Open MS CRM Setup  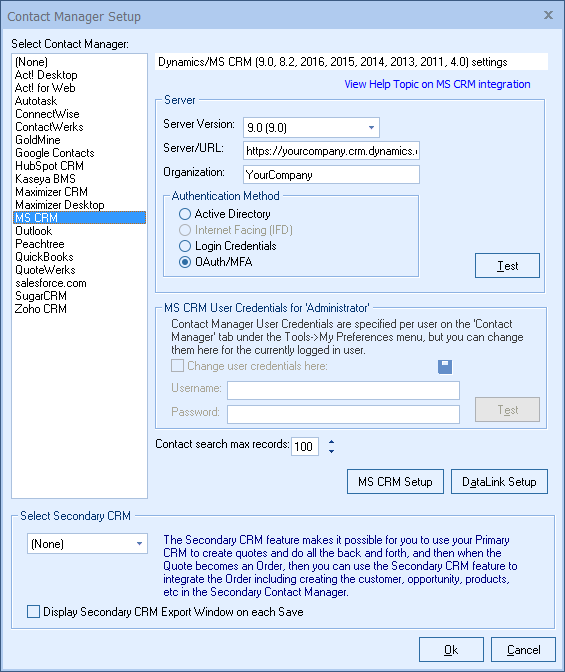[x=395, y=482]
